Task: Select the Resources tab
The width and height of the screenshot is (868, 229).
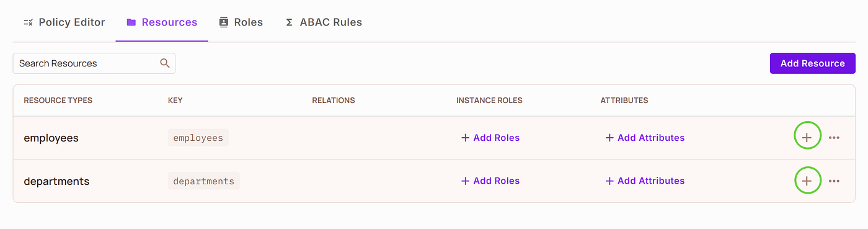Action: [x=162, y=22]
